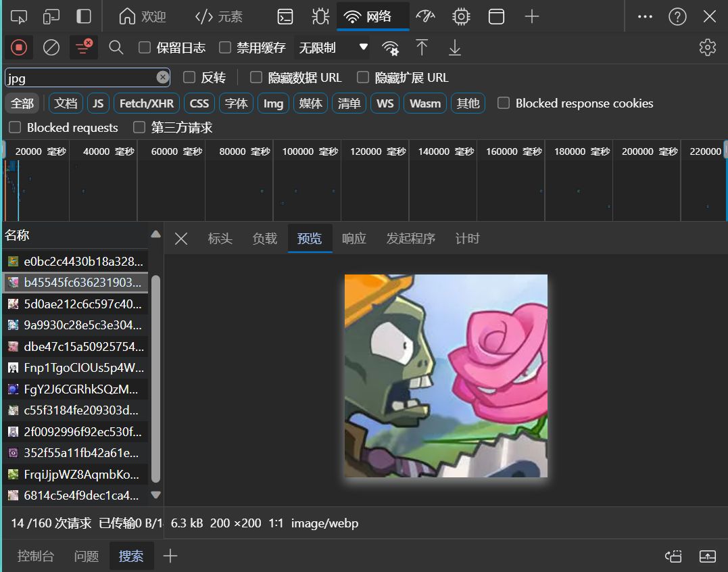Import HAR file with up arrow
Viewport: 728px width, 572px height.
pos(422,47)
